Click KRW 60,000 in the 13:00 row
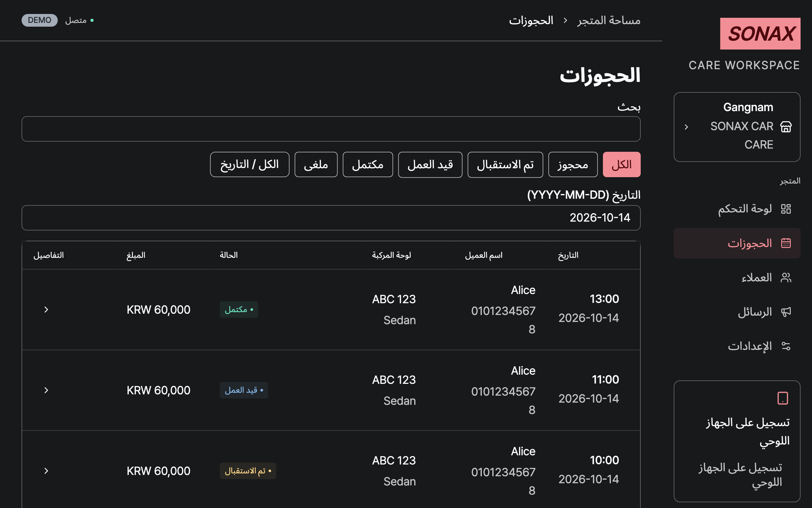 tap(158, 310)
